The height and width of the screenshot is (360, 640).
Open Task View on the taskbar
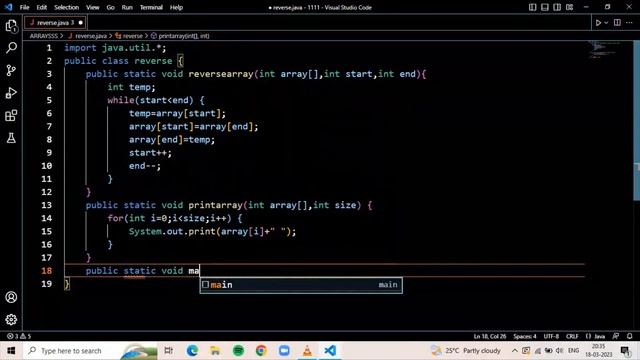coord(169,350)
